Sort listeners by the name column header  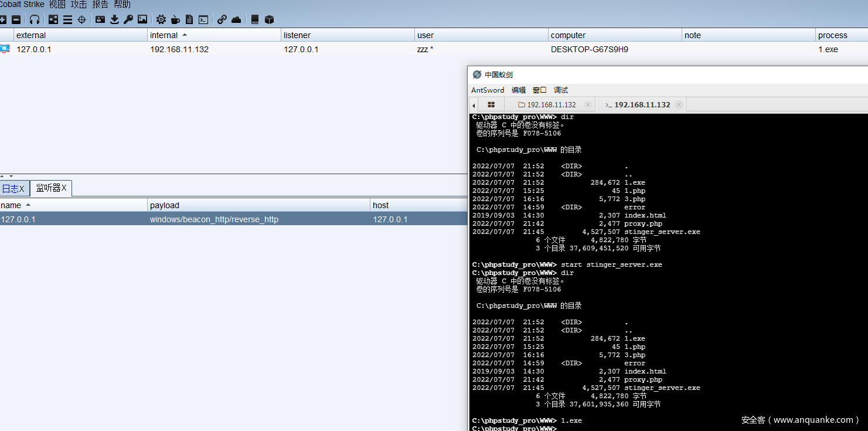[x=11, y=205]
